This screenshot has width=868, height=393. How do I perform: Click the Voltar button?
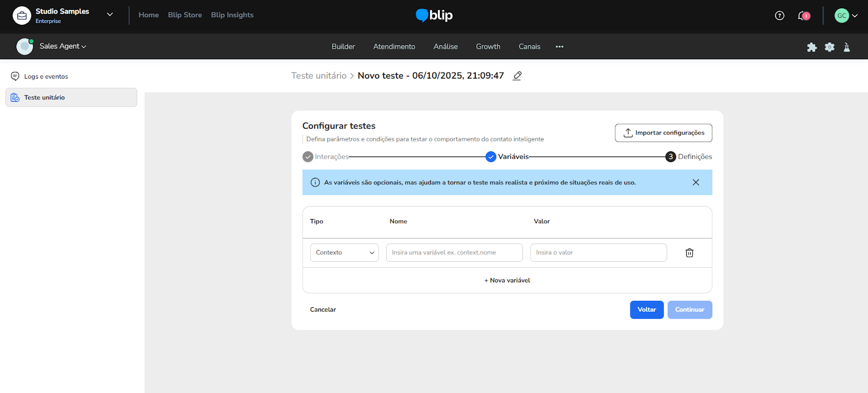(x=646, y=310)
